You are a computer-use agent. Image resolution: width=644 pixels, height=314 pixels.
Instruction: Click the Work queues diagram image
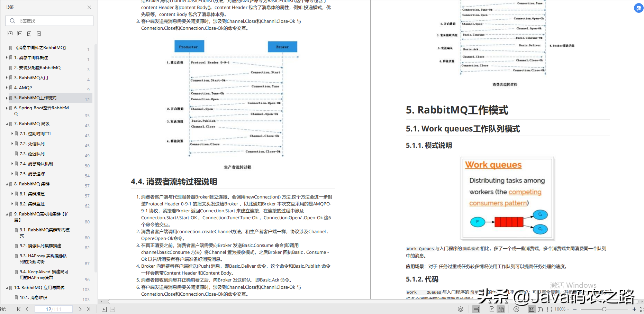[x=507, y=198]
